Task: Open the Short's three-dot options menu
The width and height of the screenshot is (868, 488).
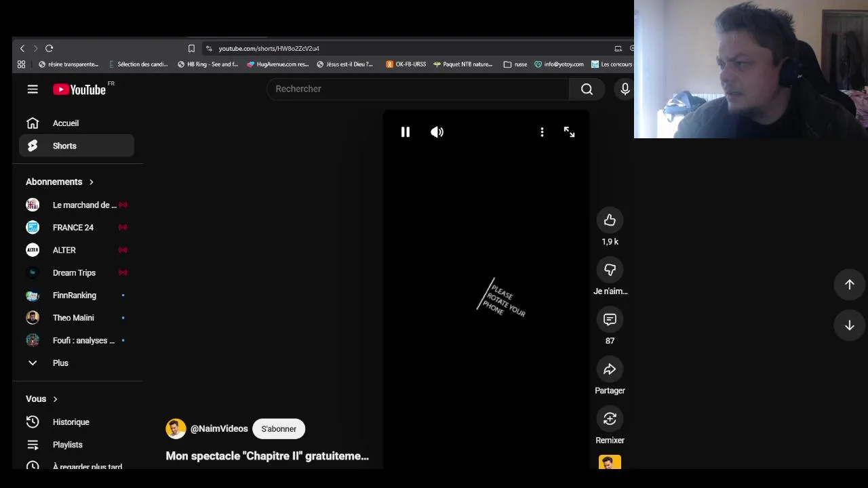Action: point(542,132)
